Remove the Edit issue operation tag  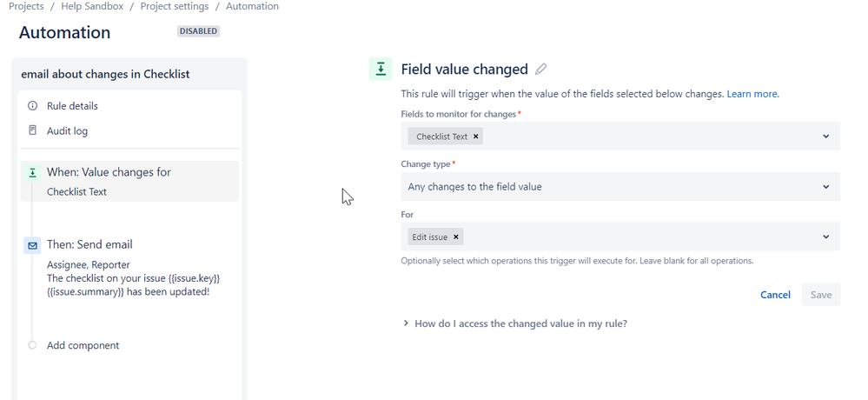tap(457, 237)
